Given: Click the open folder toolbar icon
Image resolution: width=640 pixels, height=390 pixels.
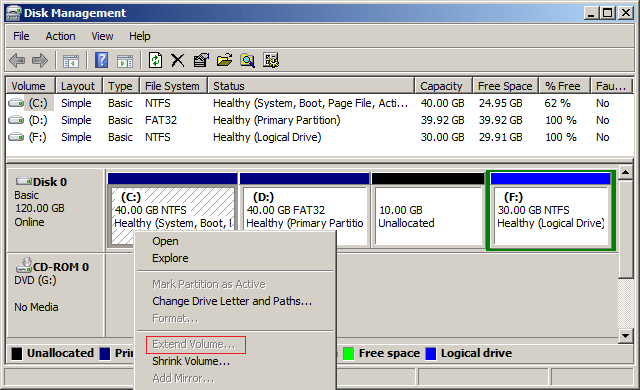Looking at the screenshot, I should (x=224, y=60).
